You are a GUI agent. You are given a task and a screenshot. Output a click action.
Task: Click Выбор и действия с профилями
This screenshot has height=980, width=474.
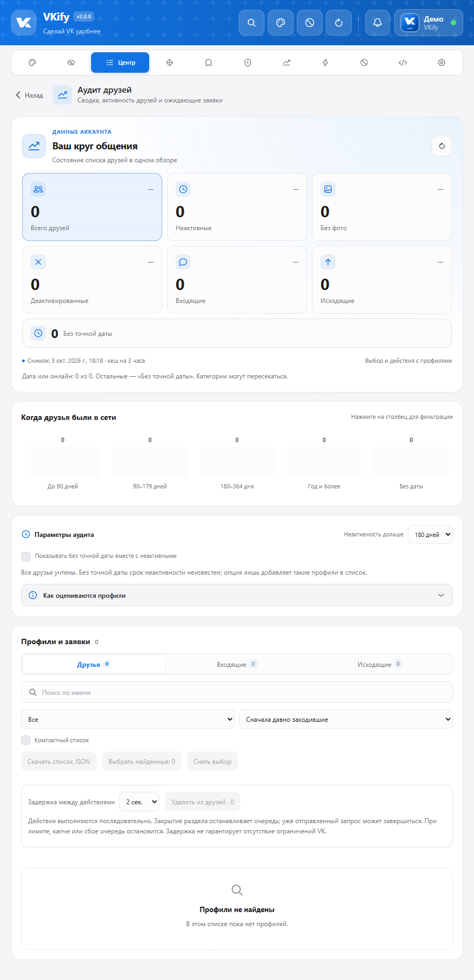(x=408, y=361)
